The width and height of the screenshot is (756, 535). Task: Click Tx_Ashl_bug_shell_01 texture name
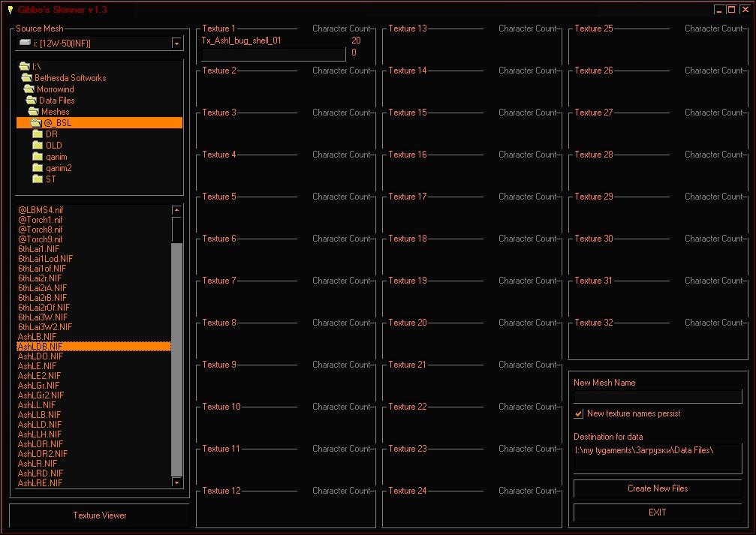click(x=241, y=41)
